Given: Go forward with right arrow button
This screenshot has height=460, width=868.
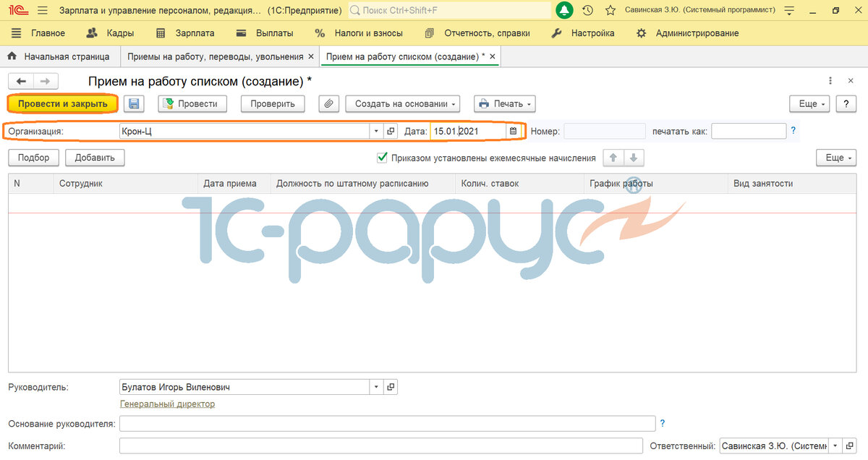Looking at the screenshot, I should (x=46, y=82).
